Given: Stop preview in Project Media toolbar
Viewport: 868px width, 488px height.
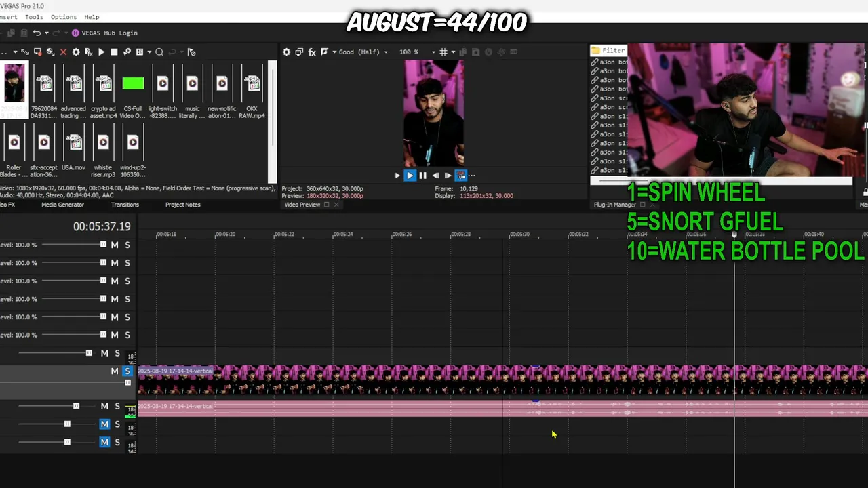Looking at the screenshot, I should click(x=114, y=52).
